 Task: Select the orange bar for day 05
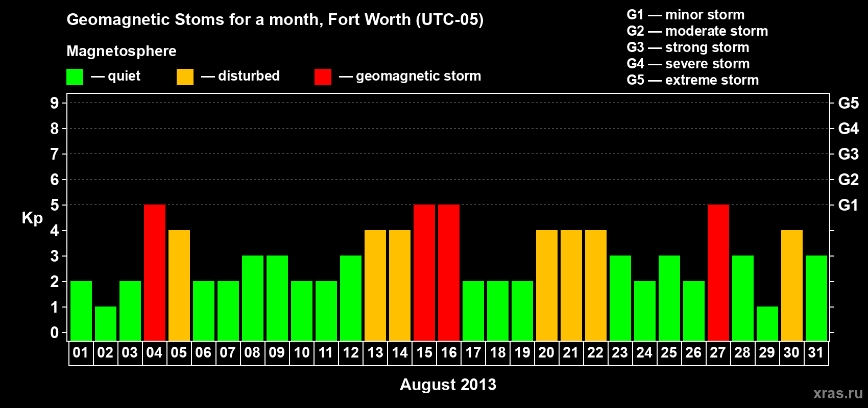point(179,285)
